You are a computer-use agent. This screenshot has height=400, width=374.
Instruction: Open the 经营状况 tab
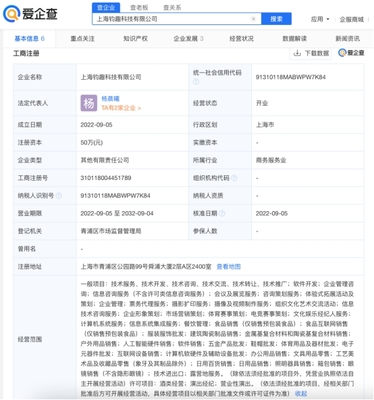[x=241, y=39]
